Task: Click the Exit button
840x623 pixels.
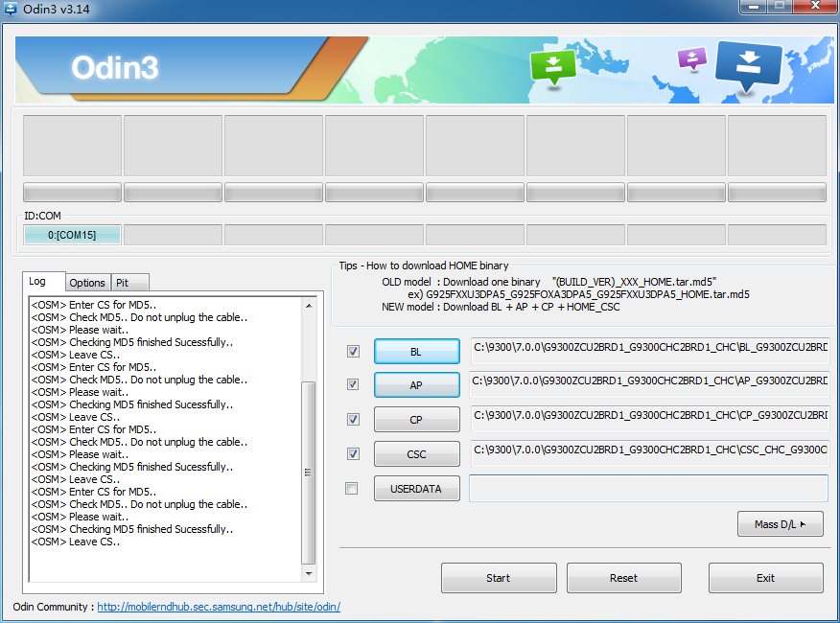Action: 765,577
